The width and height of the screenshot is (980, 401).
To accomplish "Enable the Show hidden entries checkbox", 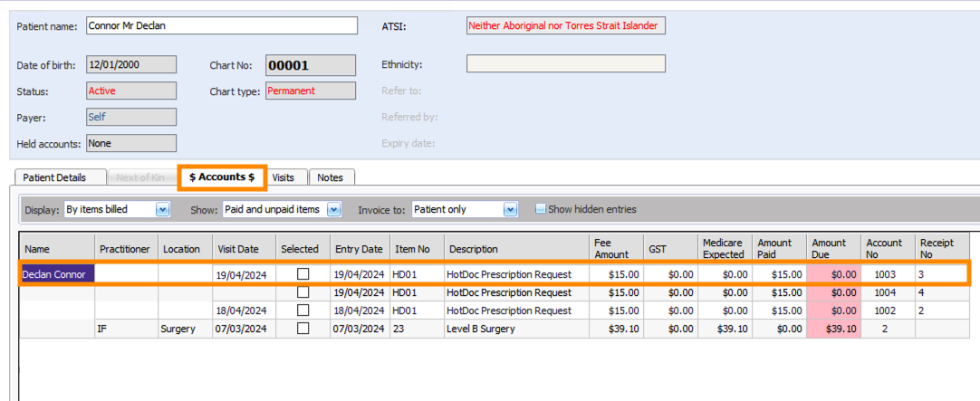I will (x=541, y=209).
